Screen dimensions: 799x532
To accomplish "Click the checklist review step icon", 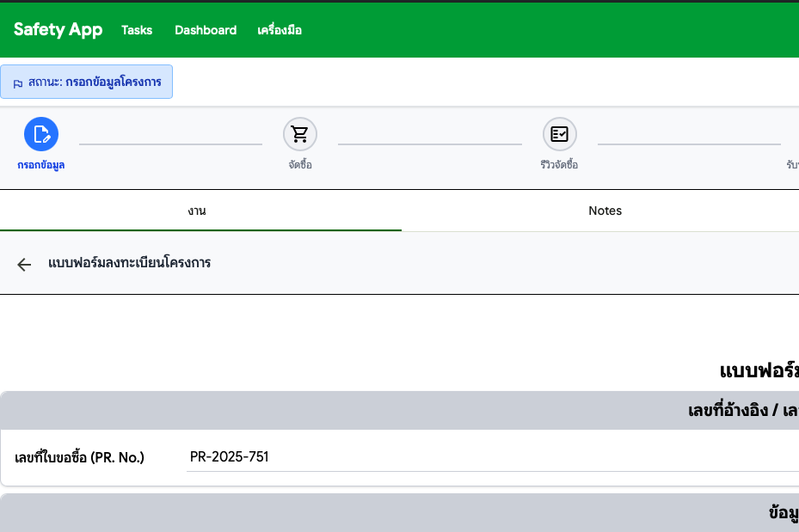I will click(559, 134).
